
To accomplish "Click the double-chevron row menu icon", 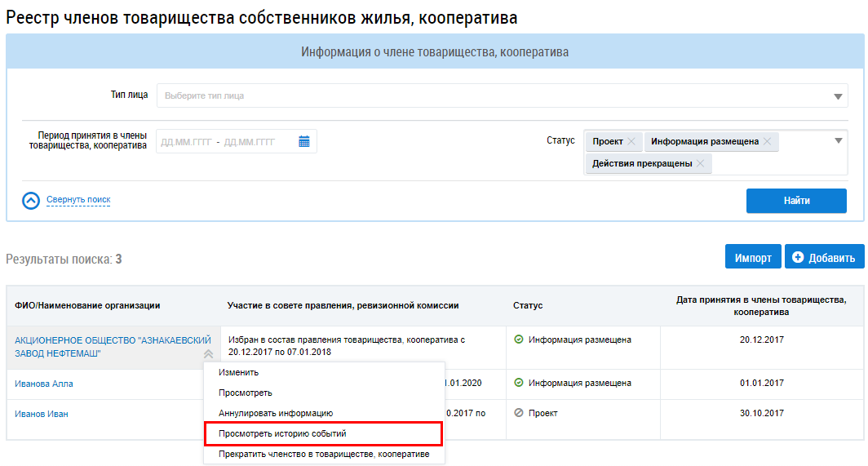I will coord(208,353).
